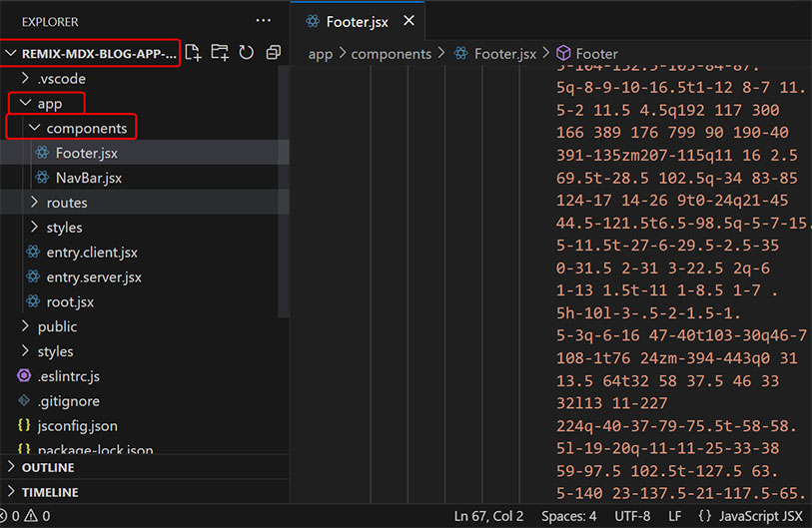Click the New File icon in Explorer

click(194, 53)
